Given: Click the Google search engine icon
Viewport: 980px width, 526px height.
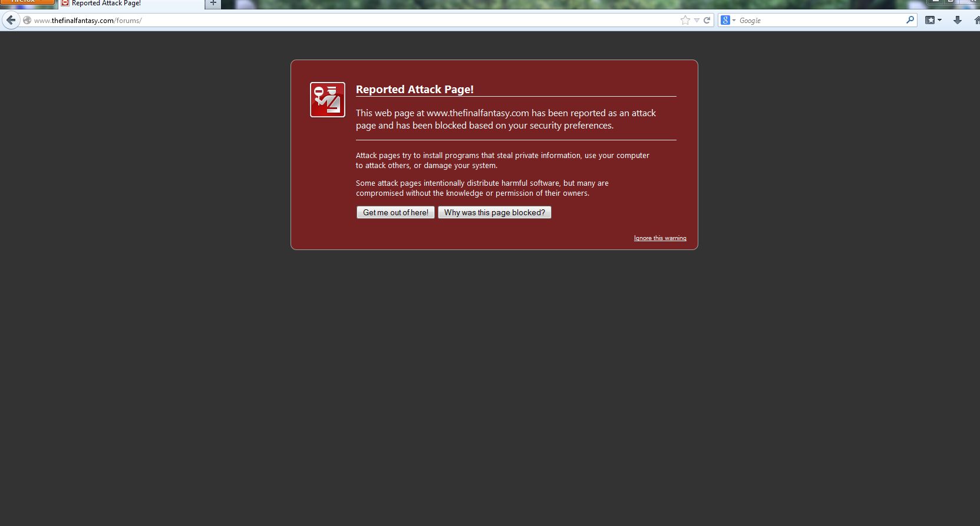Looking at the screenshot, I should click(725, 20).
